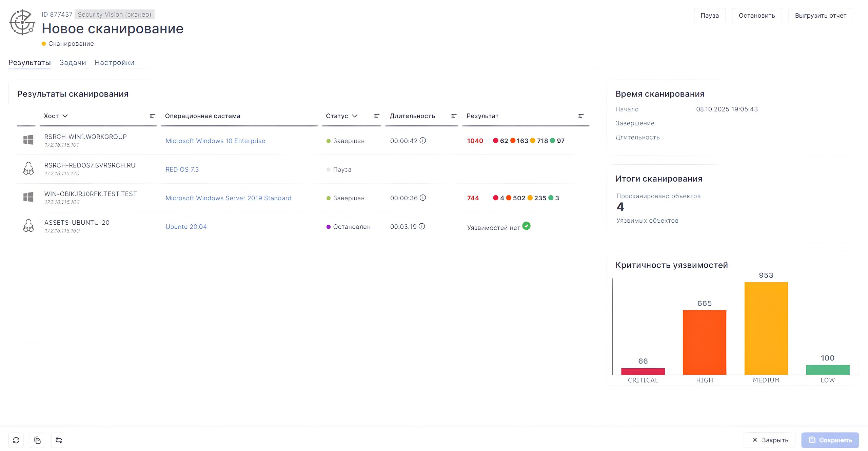Open filter icon in Статус column header
The height and width of the screenshot is (451, 868).
click(x=376, y=116)
